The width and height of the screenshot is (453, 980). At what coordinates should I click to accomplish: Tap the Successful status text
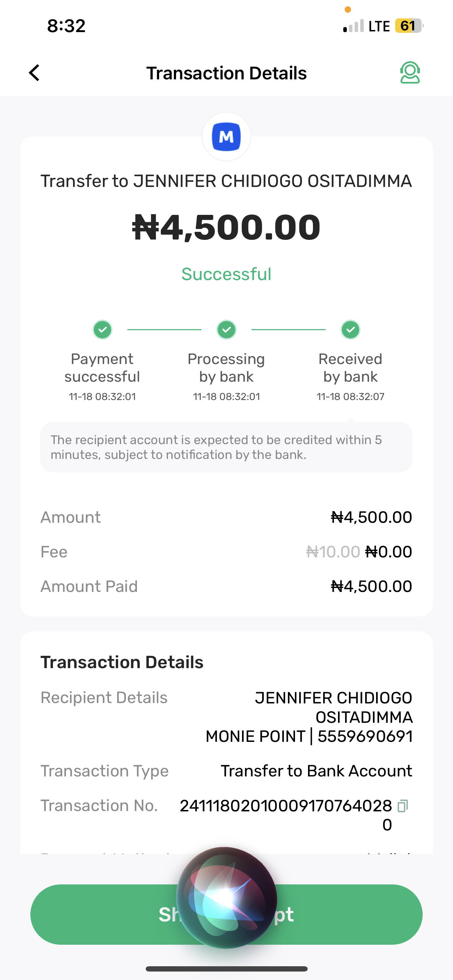(226, 274)
